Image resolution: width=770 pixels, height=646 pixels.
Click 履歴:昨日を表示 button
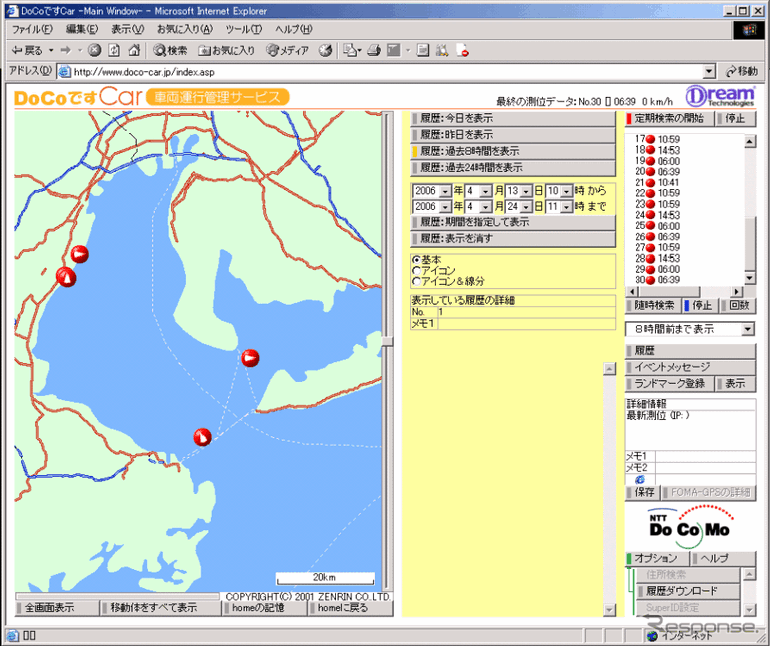pyautogui.click(x=513, y=135)
